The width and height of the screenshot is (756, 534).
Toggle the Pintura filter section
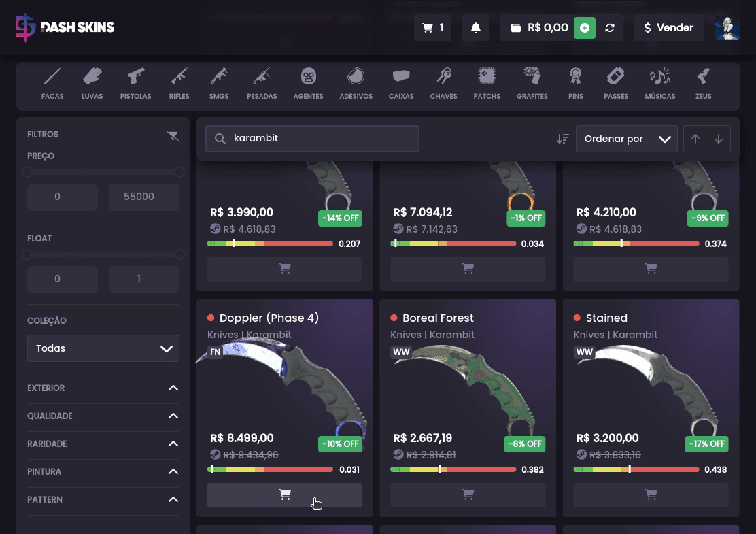(103, 472)
